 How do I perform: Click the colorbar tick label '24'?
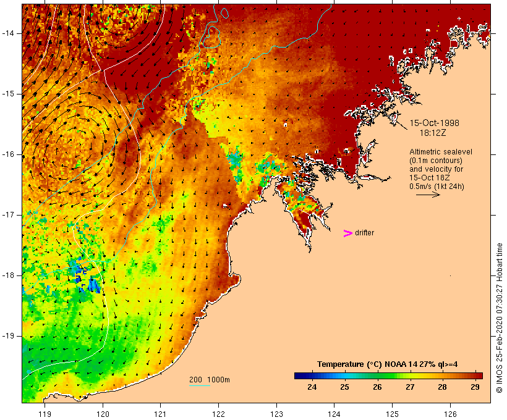312,387
